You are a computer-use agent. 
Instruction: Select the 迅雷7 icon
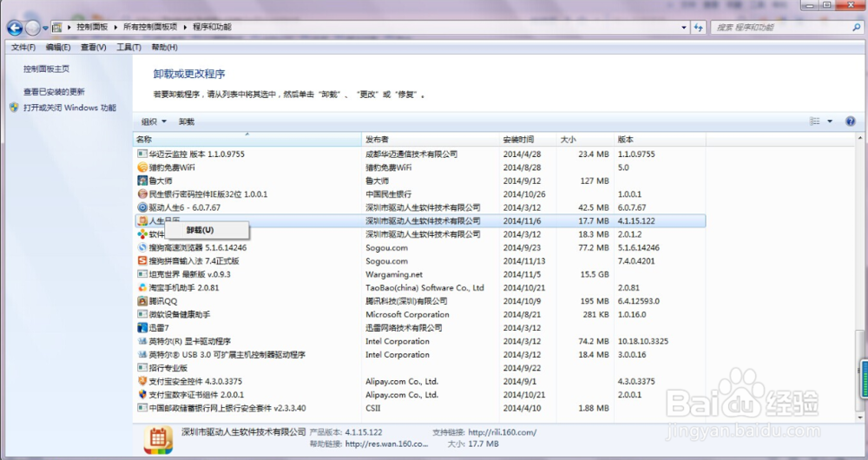(142, 328)
